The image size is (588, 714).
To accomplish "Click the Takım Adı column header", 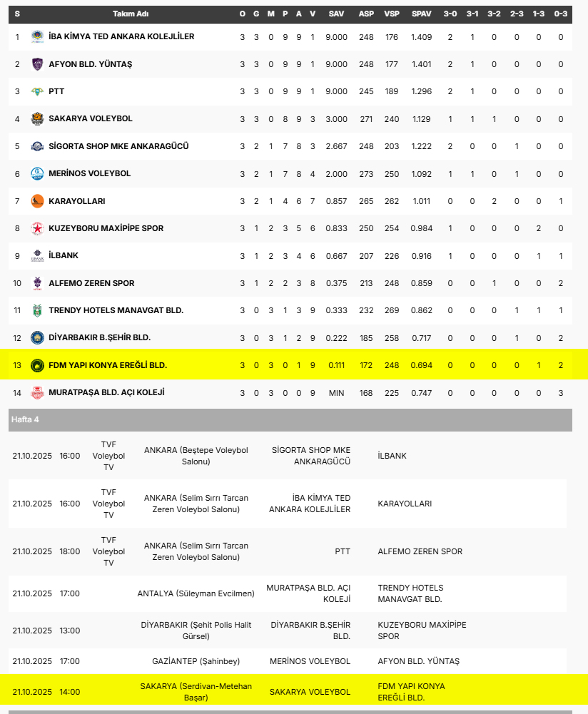I will click(x=130, y=14).
